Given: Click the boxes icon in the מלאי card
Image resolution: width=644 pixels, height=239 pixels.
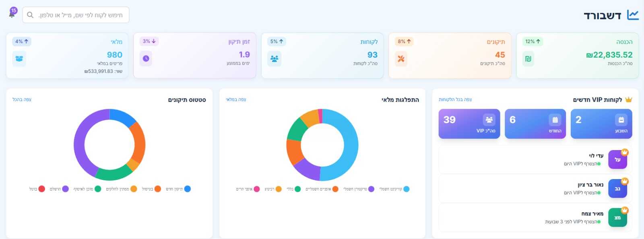Looking at the screenshot, I should pyautogui.click(x=19, y=59).
